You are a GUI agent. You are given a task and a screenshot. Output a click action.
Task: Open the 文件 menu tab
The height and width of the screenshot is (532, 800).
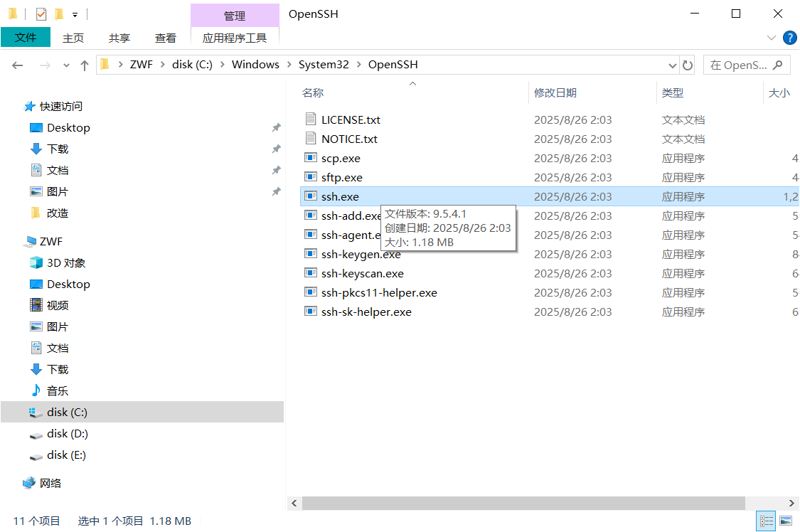[26, 37]
